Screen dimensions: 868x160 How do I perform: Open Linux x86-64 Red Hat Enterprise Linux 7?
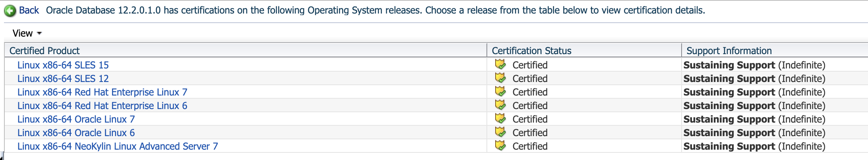pyautogui.click(x=102, y=92)
